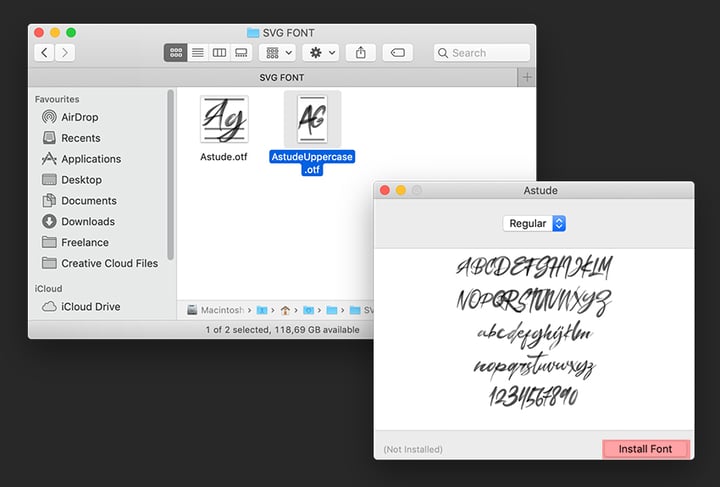Click the SVG FONT folder title icon
The height and width of the screenshot is (487, 720).
[x=253, y=33]
